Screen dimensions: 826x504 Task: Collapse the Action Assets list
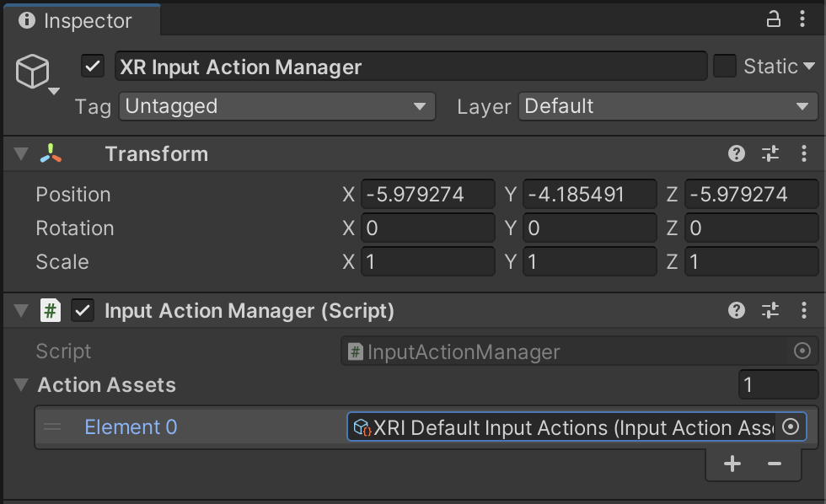click(21, 385)
